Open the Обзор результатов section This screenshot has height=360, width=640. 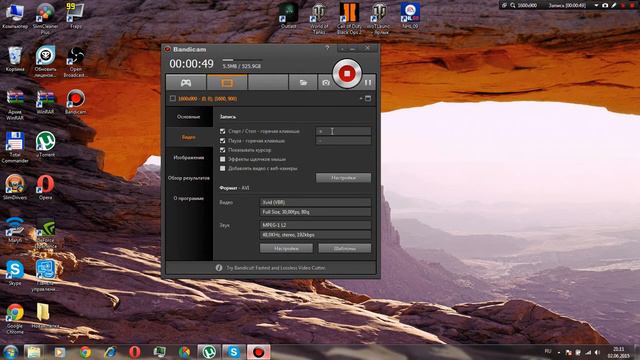click(x=189, y=178)
